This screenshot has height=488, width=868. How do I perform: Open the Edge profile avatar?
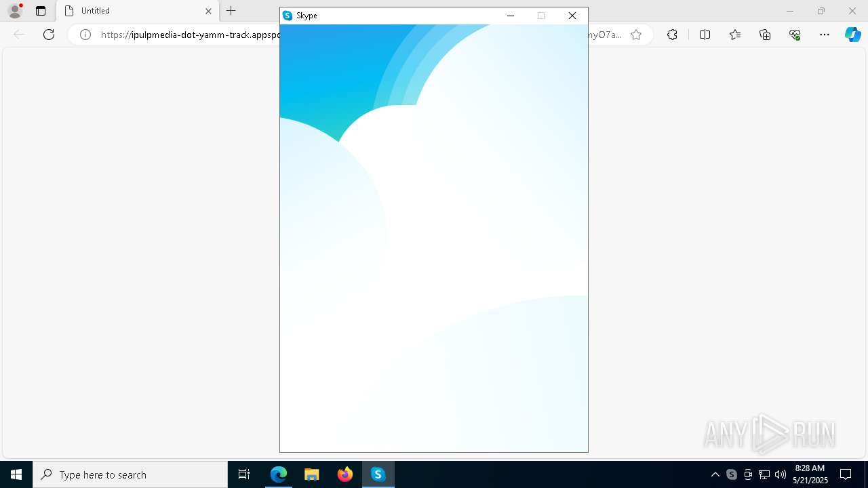click(15, 11)
